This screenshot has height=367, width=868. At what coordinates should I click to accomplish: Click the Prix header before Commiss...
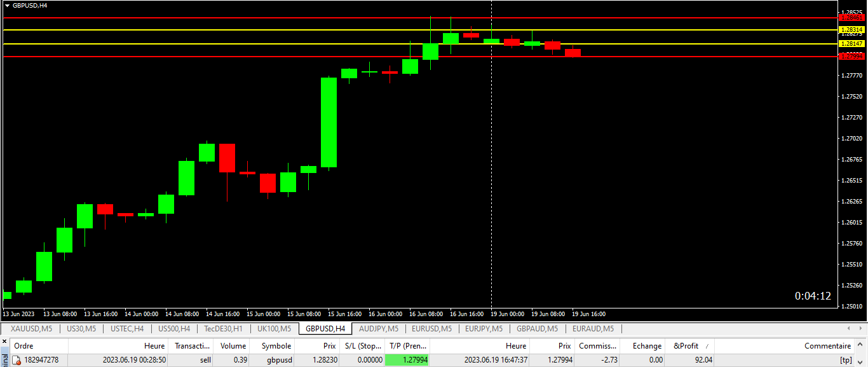click(552, 346)
